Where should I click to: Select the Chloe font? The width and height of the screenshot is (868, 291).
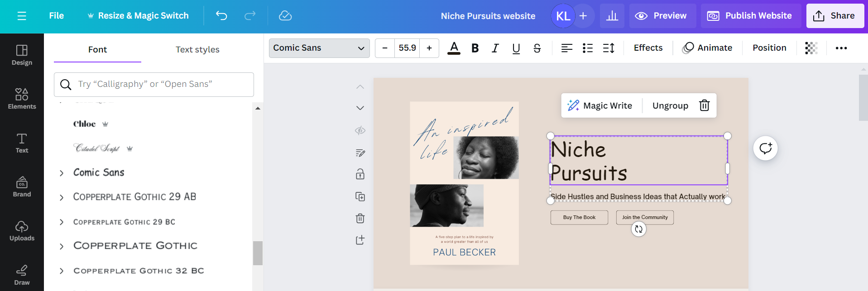85,124
